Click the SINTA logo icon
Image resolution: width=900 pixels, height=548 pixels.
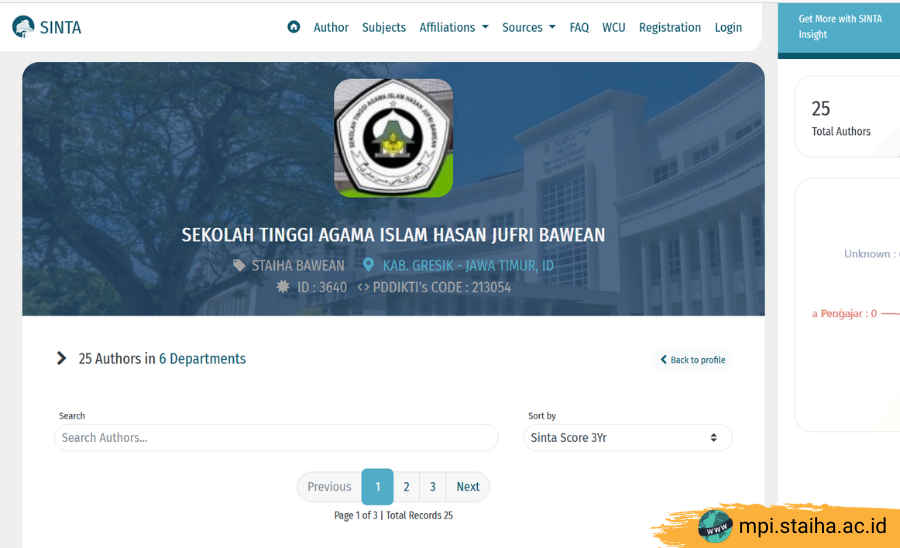pyautogui.click(x=23, y=27)
